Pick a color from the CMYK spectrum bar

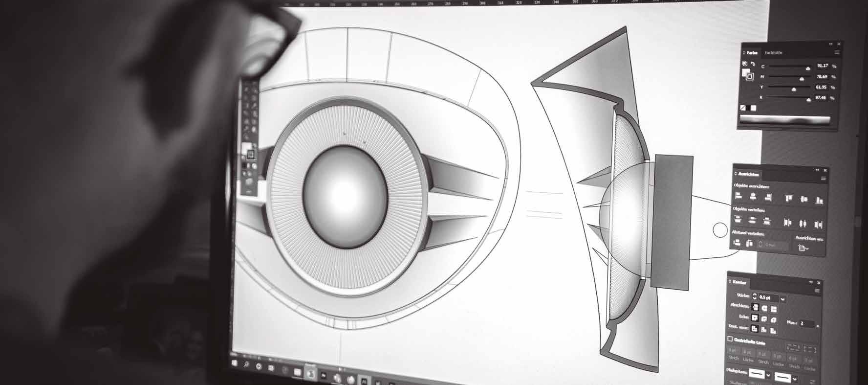[785, 119]
